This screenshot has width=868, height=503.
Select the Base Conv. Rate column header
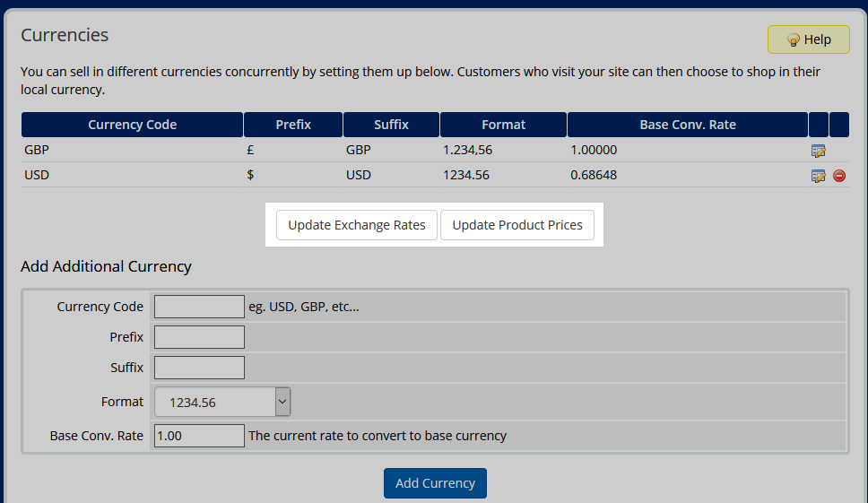tap(687, 125)
